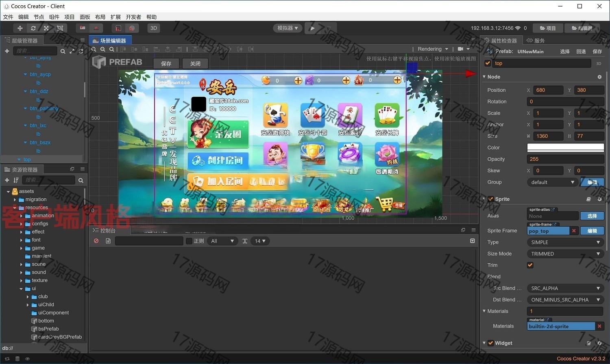Add a node with hierarchy plus icon
The image size is (610, 364).
7,51
